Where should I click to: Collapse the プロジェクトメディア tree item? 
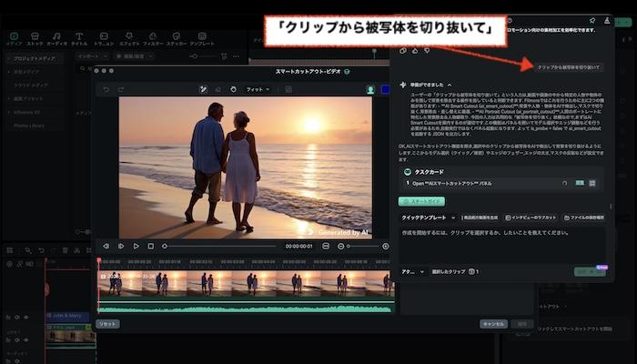point(9,58)
